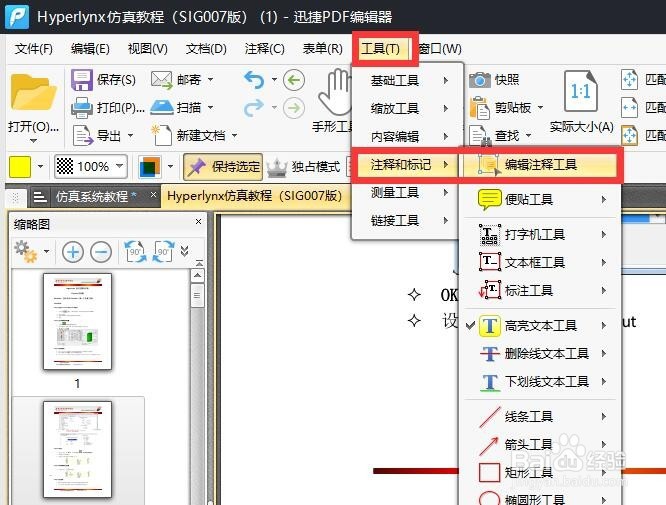Screen dimensions: 666x505
Task: Zoom out thumbnails with minus icon
Action: 101,252
